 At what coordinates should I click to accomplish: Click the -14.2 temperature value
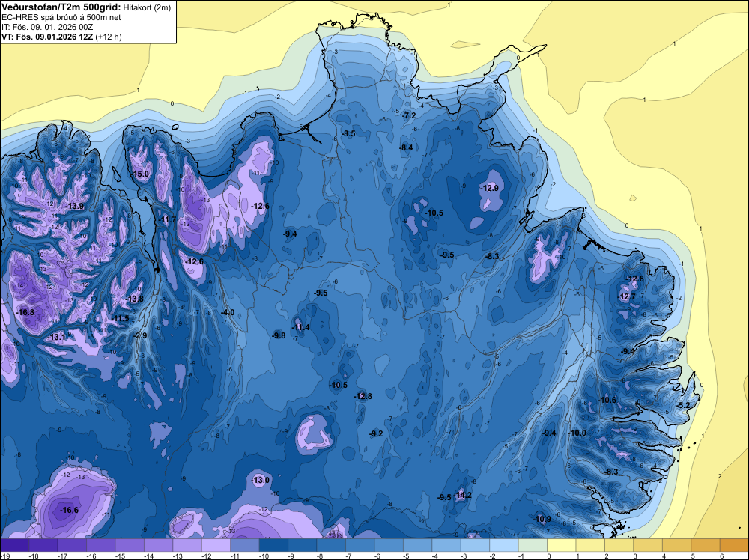462,495
